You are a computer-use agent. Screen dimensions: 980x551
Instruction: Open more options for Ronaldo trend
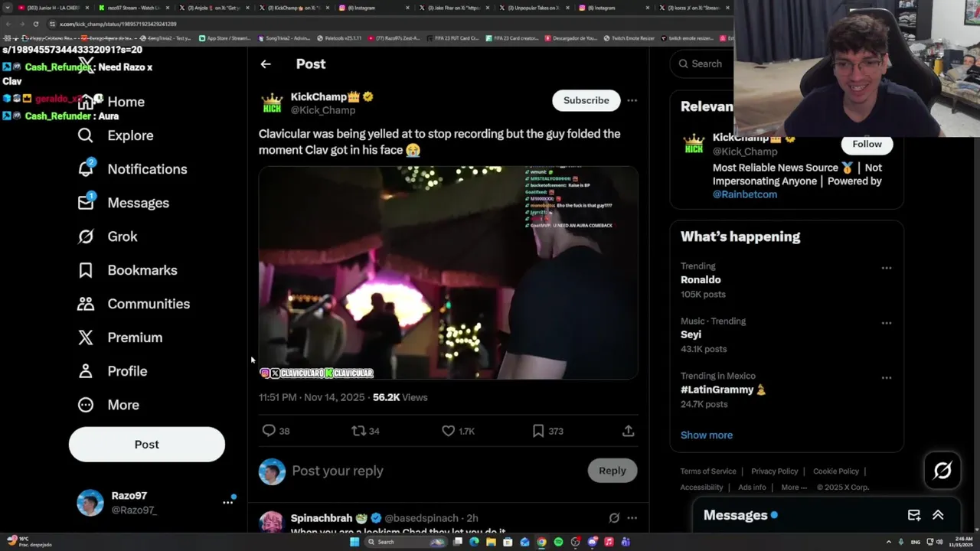[x=886, y=268]
